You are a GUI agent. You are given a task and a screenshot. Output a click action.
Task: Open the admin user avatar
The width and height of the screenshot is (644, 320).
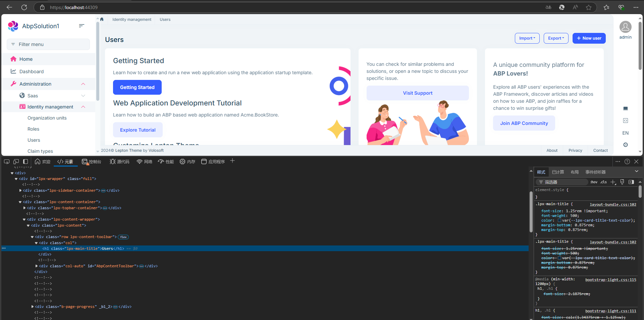625,27
